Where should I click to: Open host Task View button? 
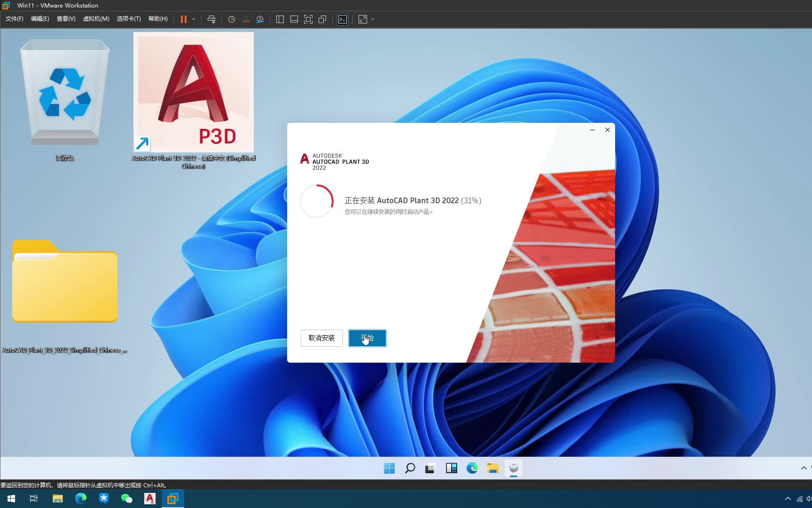34,499
